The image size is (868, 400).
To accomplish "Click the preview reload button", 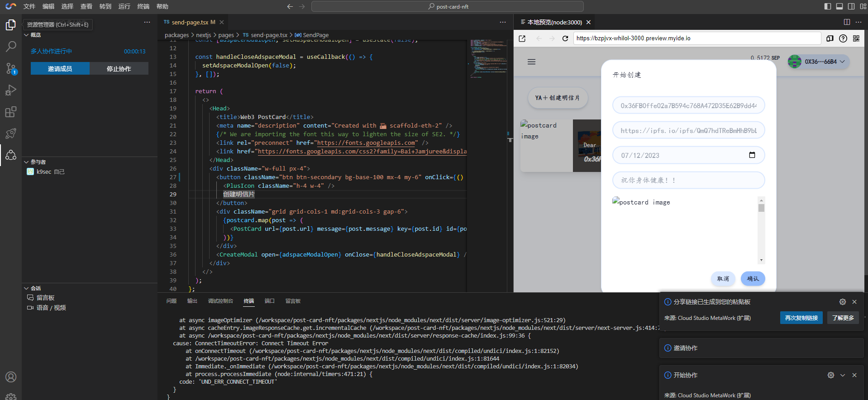I will pyautogui.click(x=565, y=38).
